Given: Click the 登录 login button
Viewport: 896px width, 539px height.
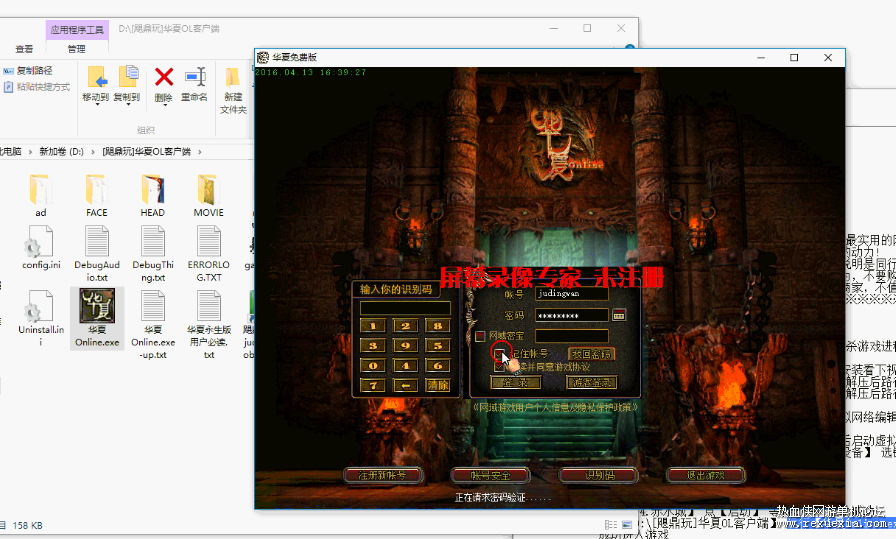Looking at the screenshot, I should tap(515, 382).
